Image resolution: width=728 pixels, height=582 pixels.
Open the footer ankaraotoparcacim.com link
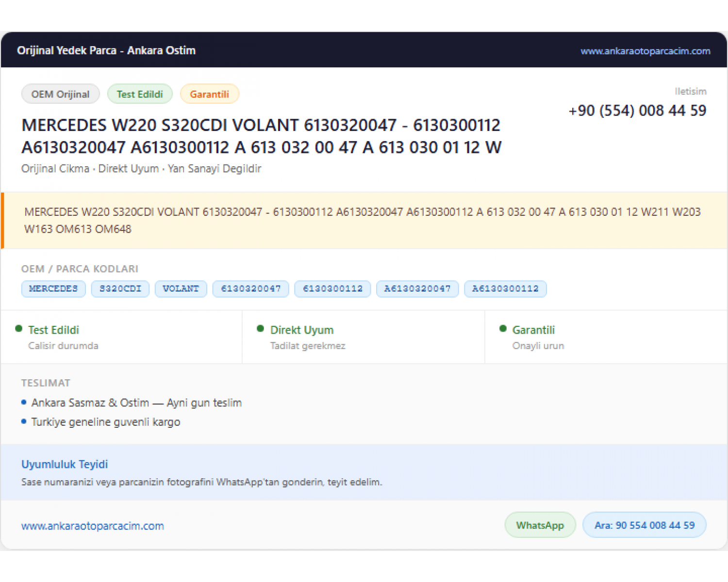click(93, 526)
